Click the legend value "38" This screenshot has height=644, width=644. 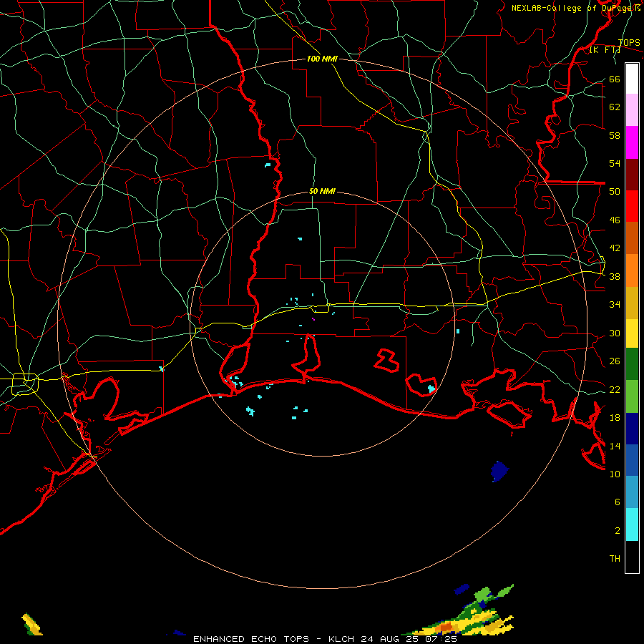(615, 276)
